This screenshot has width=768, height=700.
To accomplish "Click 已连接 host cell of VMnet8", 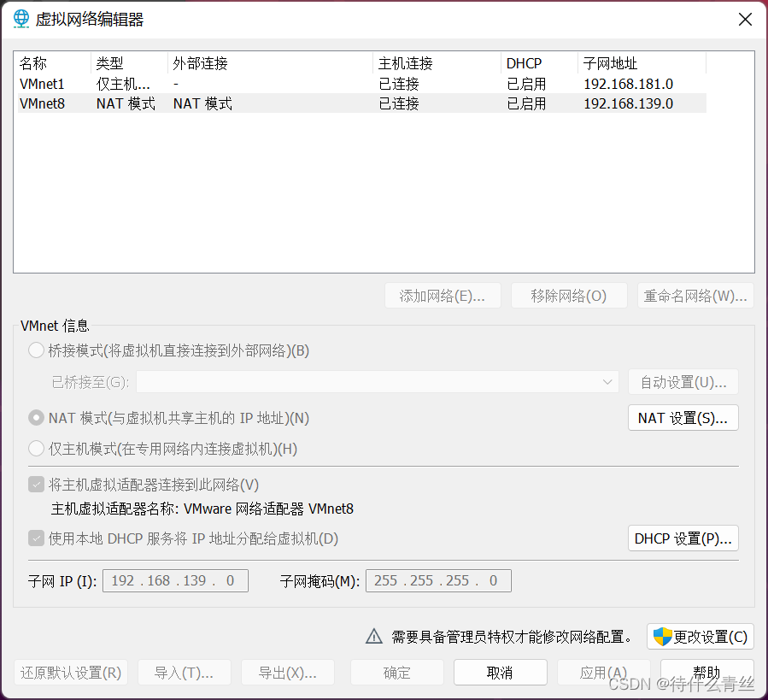I will pyautogui.click(x=399, y=103).
